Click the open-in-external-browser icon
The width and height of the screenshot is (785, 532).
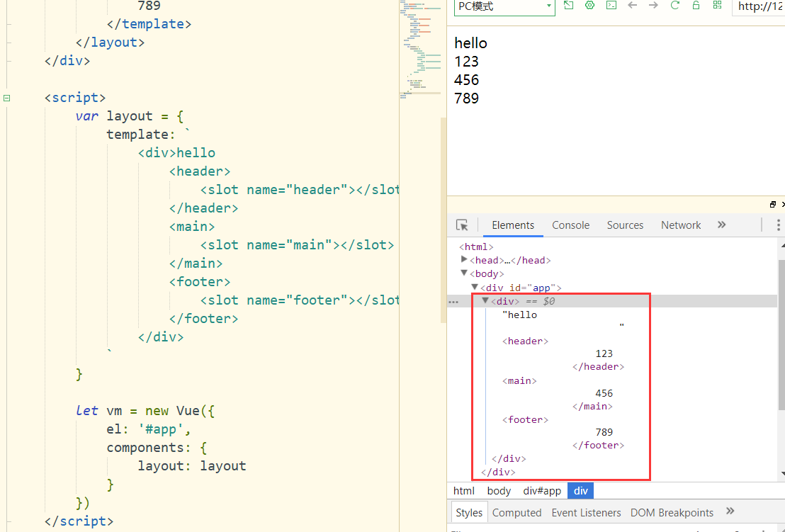[x=568, y=6]
